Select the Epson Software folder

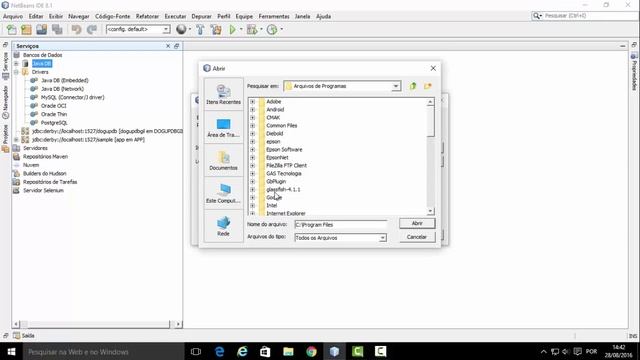[284, 149]
